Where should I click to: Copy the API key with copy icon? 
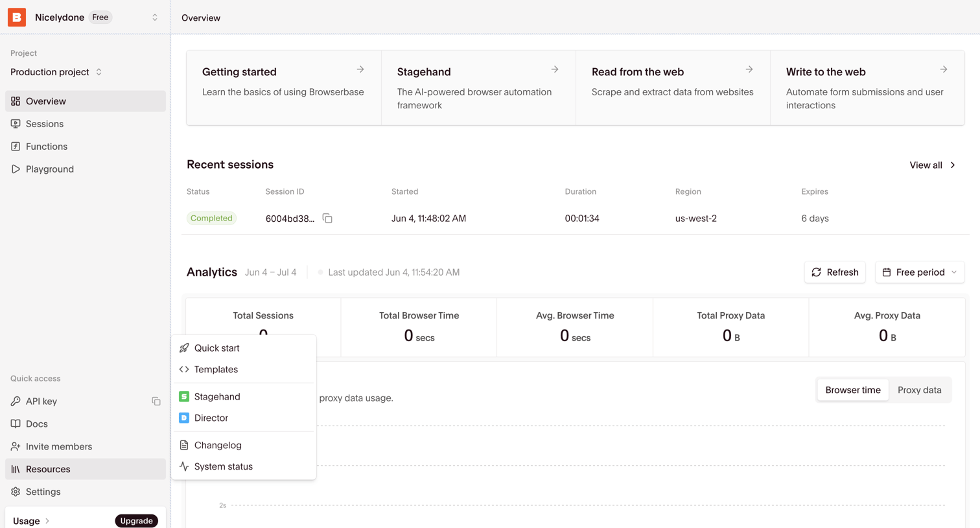156,402
